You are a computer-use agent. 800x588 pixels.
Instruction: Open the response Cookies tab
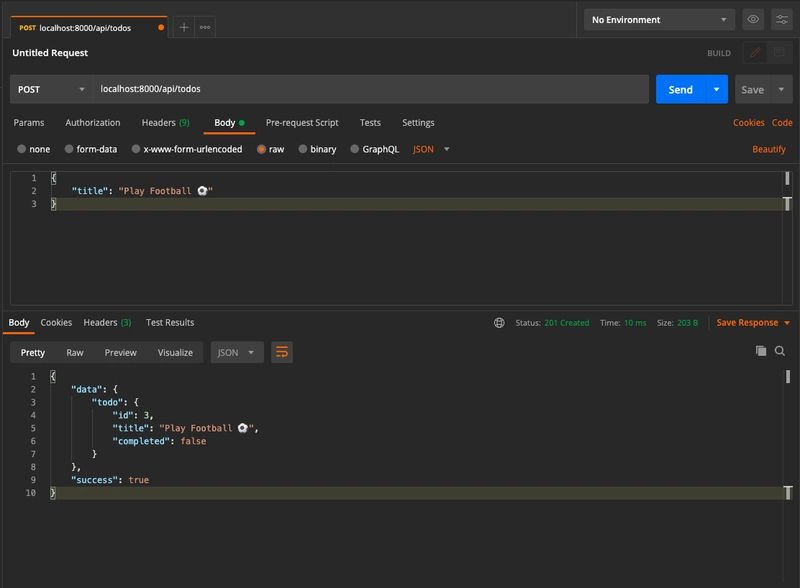point(56,323)
